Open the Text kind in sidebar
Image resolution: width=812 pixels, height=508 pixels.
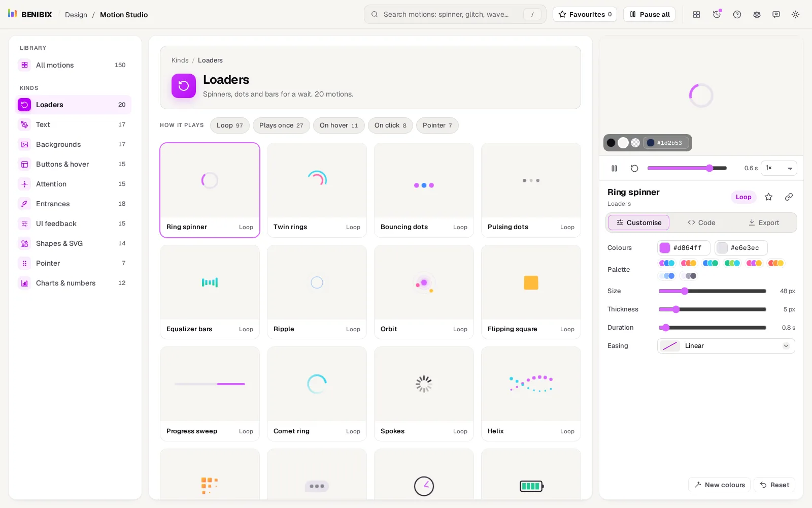pos(74,124)
